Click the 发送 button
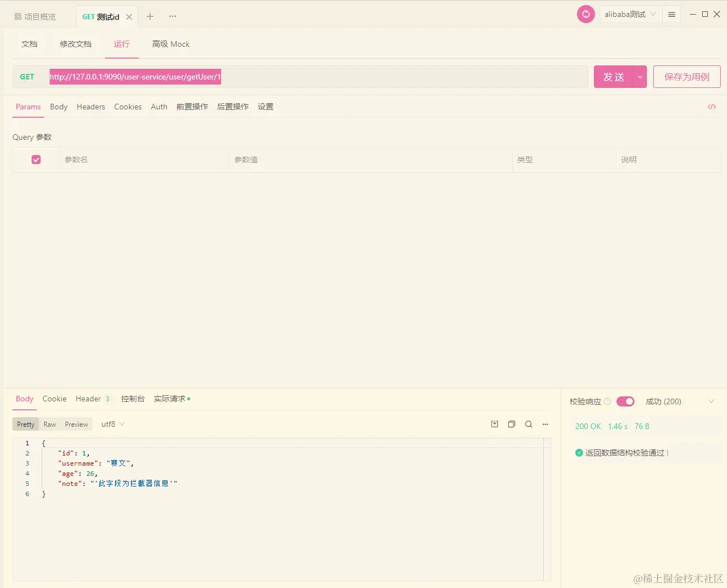 coord(614,77)
